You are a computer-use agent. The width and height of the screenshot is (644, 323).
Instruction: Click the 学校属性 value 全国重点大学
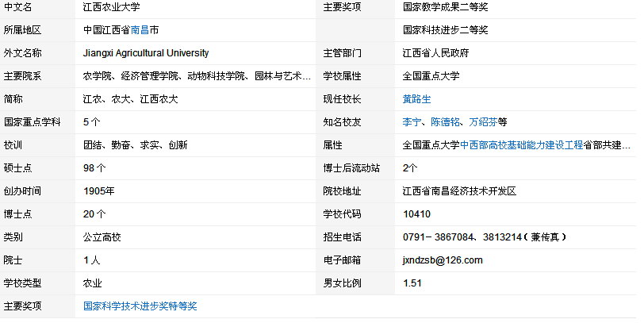pos(431,76)
